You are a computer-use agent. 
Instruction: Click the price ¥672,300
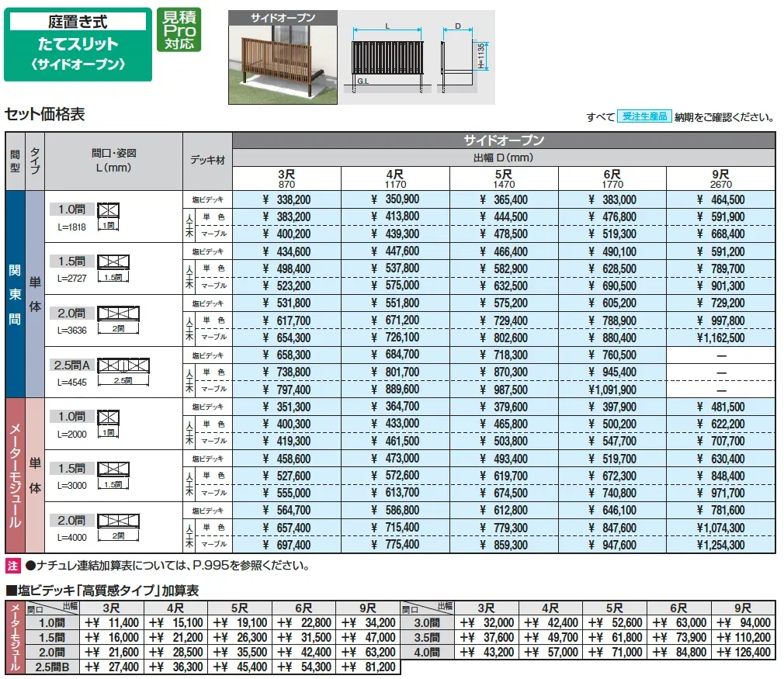pyautogui.click(x=612, y=476)
